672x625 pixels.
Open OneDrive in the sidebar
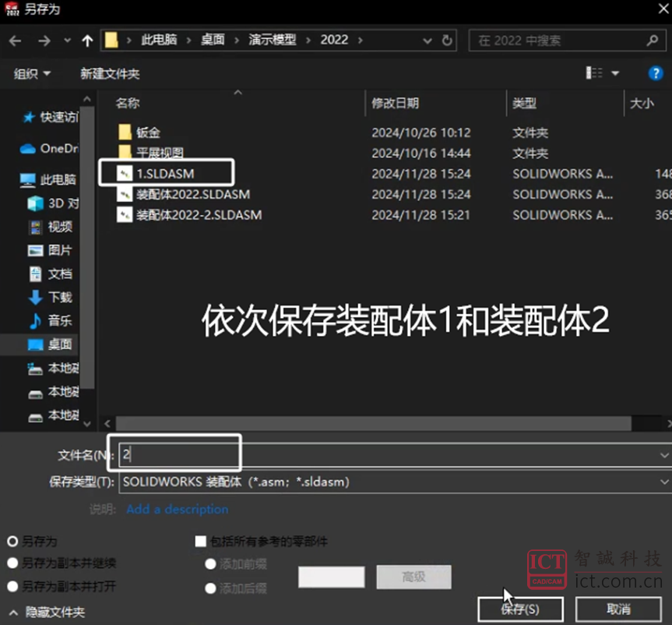click(49, 148)
